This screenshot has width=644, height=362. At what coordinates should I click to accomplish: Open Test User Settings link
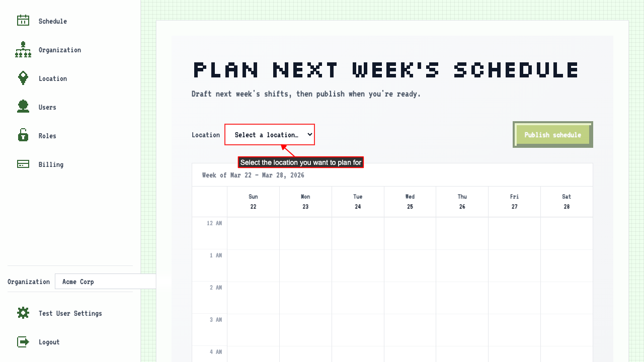point(70,313)
